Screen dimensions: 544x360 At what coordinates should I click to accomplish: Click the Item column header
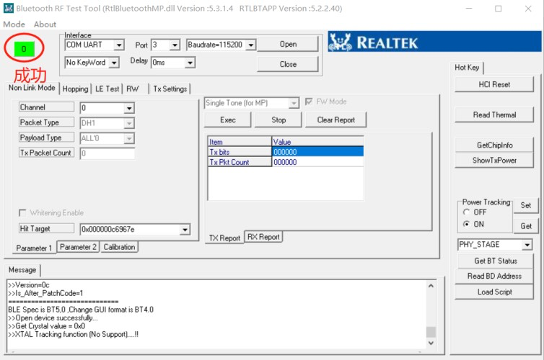click(x=239, y=142)
